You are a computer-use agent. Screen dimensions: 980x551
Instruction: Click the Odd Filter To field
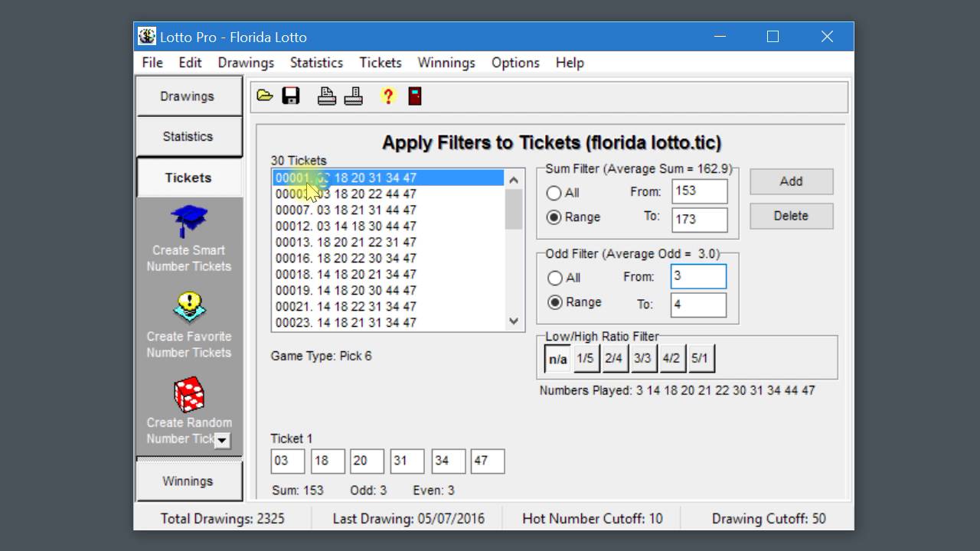(698, 305)
